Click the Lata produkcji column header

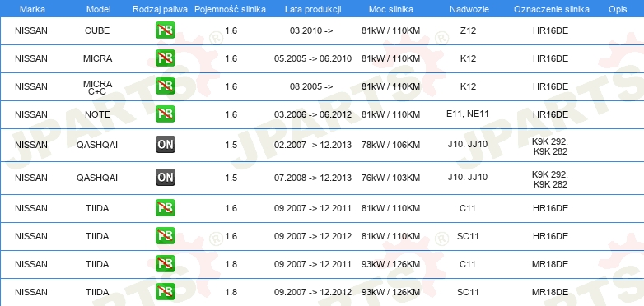coord(313,9)
